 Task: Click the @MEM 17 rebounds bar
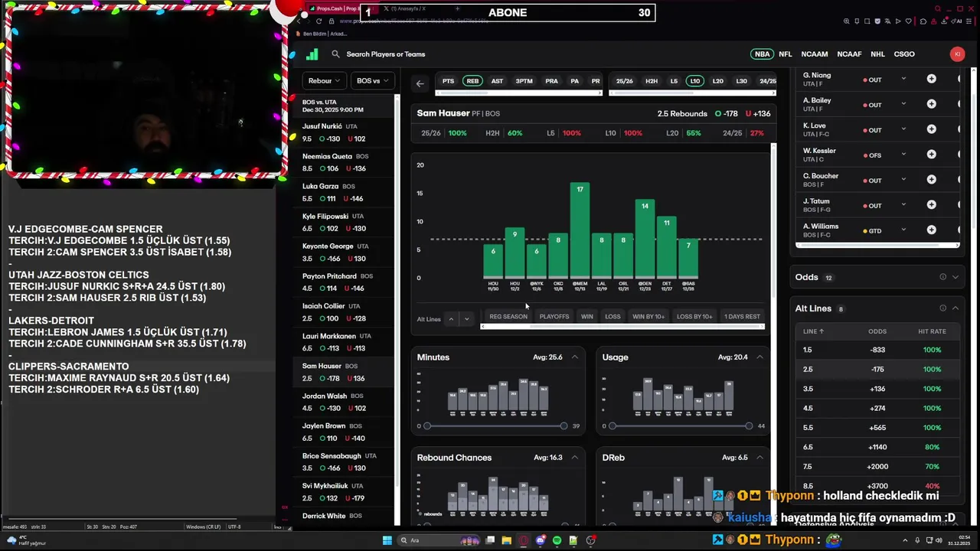click(580, 230)
